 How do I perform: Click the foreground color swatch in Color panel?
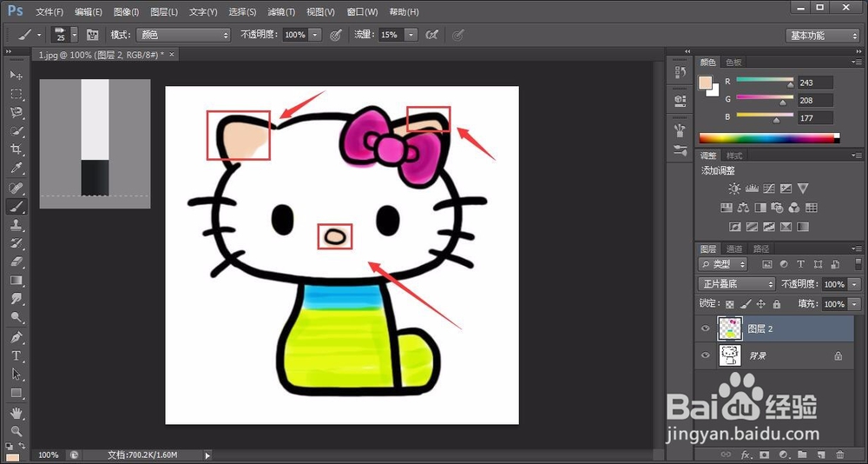click(x=705, y=83)
